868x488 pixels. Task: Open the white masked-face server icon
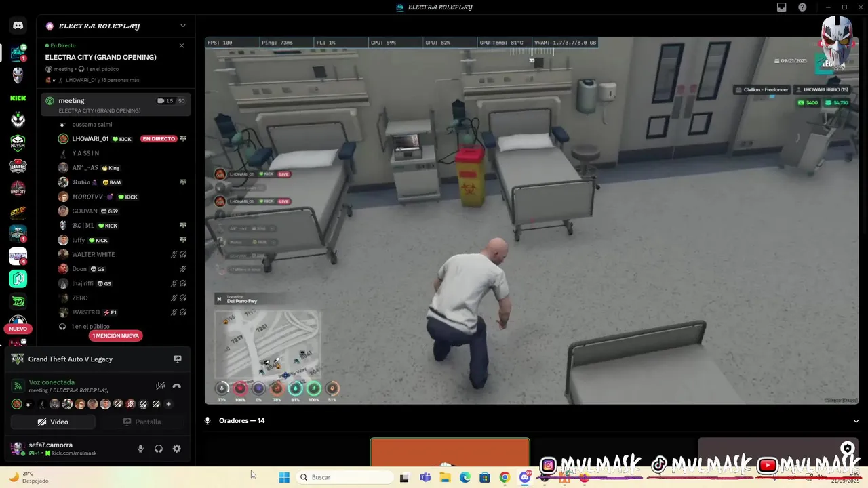tap(18, 75)
